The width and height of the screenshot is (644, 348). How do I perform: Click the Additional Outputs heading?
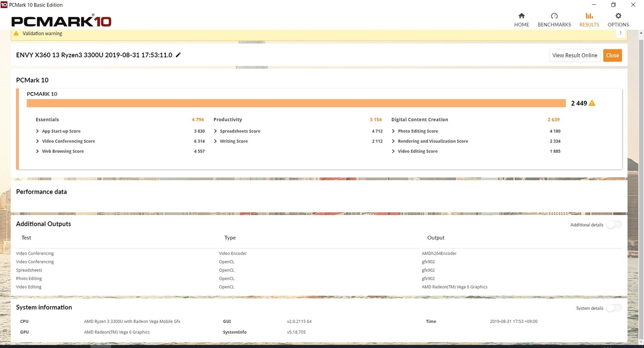[43, 224]
